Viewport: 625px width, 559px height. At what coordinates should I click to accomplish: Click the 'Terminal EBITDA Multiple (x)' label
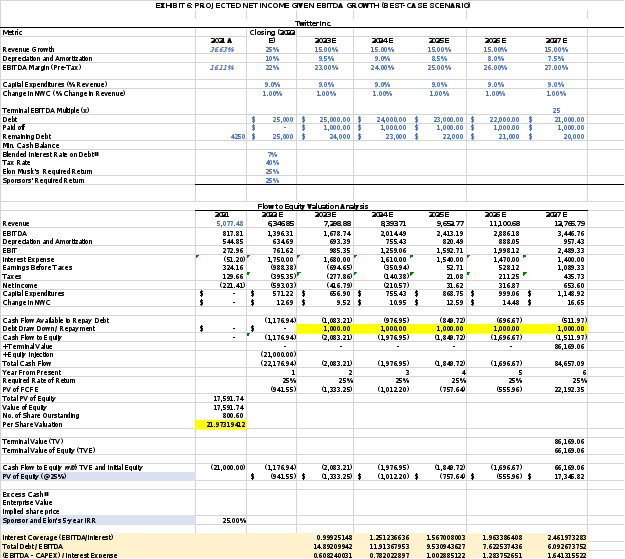point(46,110)
